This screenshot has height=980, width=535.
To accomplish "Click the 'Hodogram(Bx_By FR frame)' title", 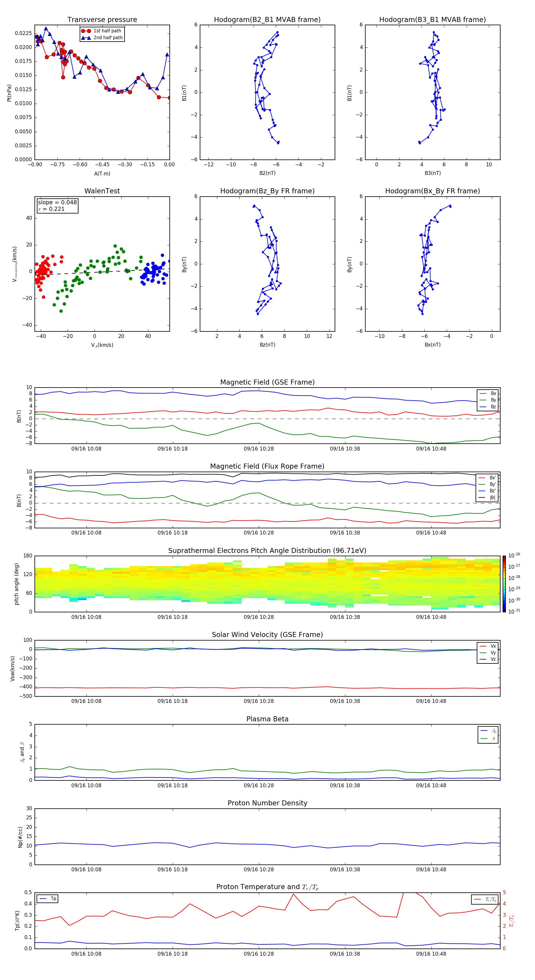I will (432, 191).
